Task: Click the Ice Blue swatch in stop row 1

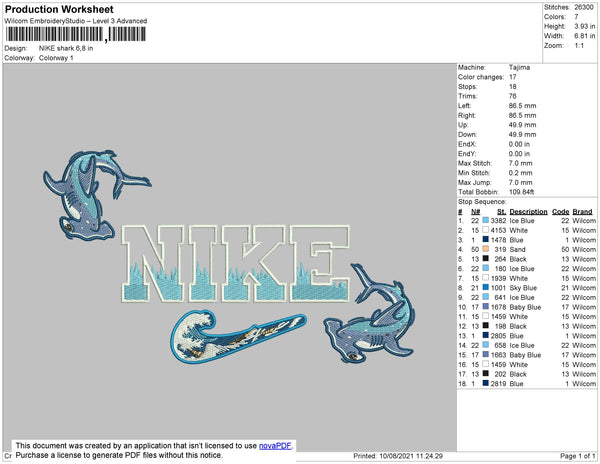Action: click(486, 220)
